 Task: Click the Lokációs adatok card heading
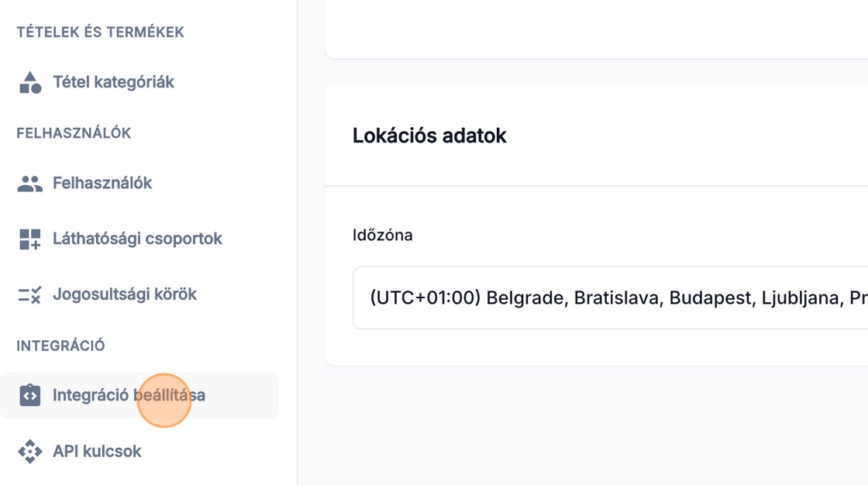pyautogui.click(x=429, y=136)
